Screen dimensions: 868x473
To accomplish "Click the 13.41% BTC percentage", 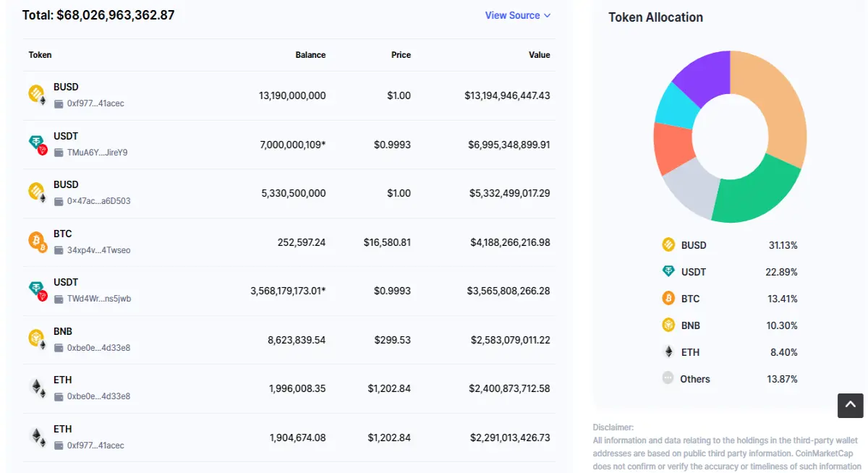I will tap(783, 299).
